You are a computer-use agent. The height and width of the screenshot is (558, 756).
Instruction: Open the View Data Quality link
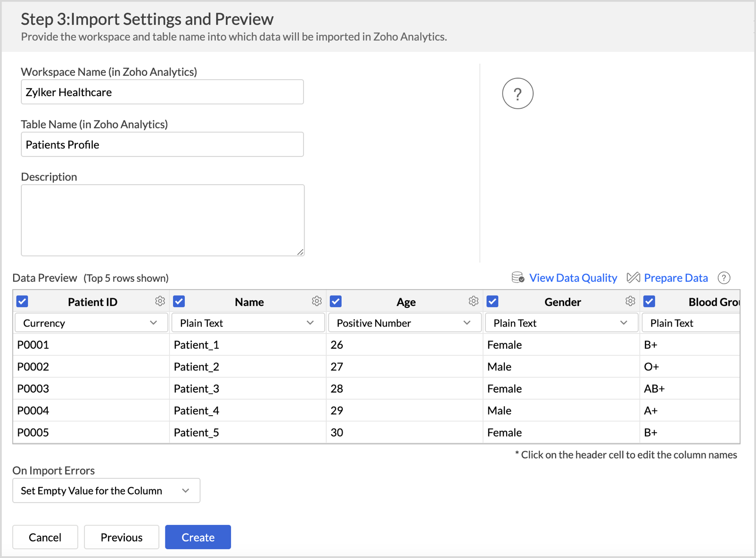(x=573, y=278)
